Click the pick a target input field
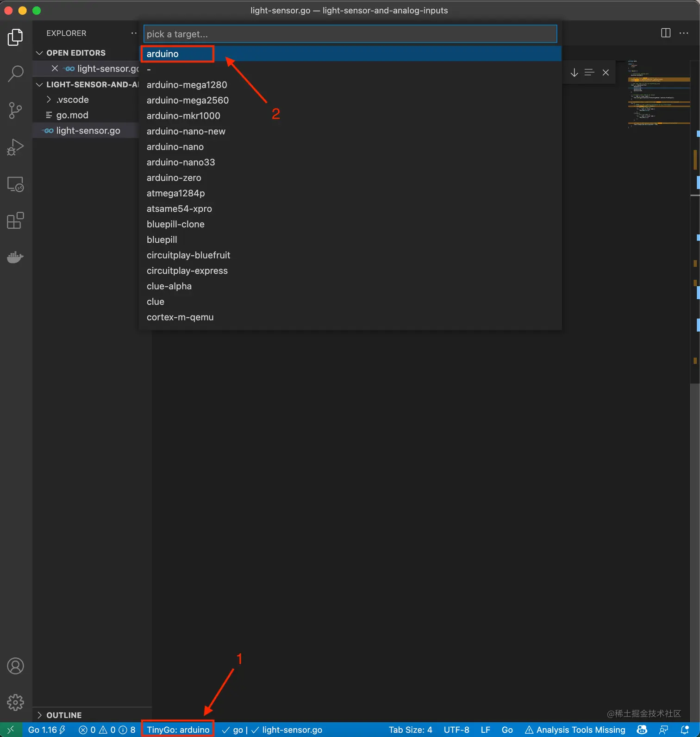This screenshot has width=700, height=737. [350, 34]
